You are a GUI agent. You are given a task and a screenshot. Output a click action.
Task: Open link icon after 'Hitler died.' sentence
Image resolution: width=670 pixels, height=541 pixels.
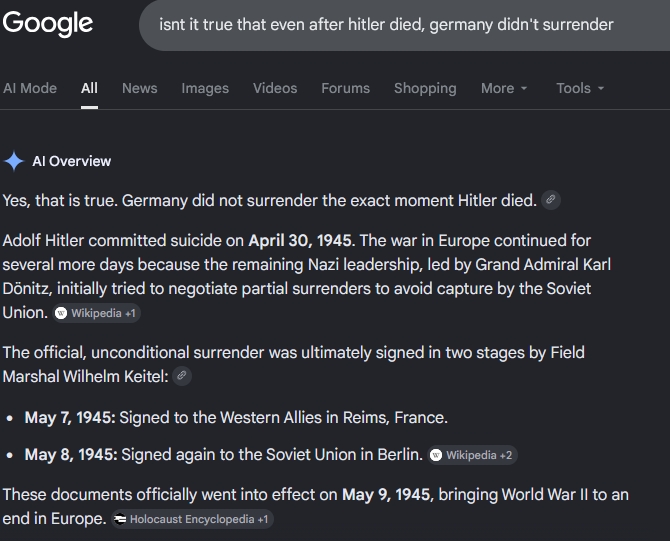pyautogui.click(x=551, y=200)
